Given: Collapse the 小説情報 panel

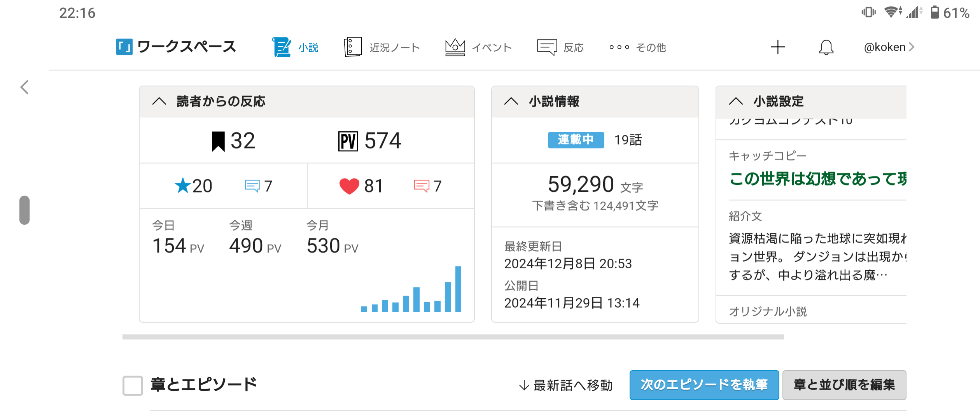Looking at the screenshot, I should (511, 101).
